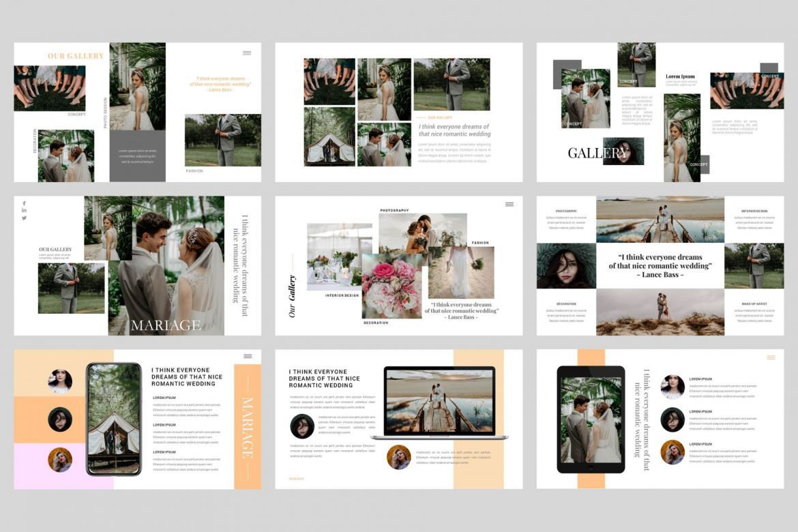This screenshot has height=532, width=798.
Task: Open the hamburger menu on the Our Gallery slide
Action: pyautogui.click(x=246, y=53)
